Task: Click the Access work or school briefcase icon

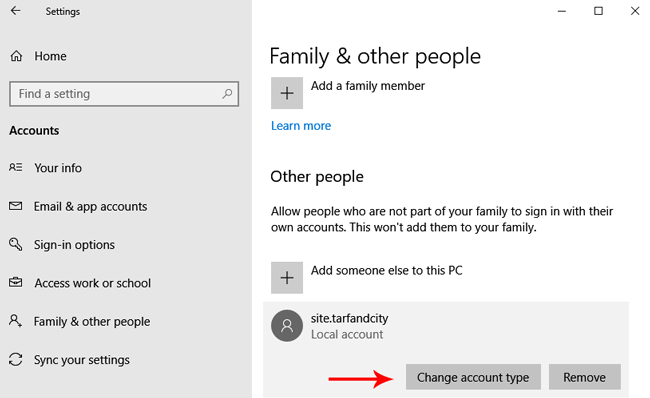Action: click(x=16, y=282)
